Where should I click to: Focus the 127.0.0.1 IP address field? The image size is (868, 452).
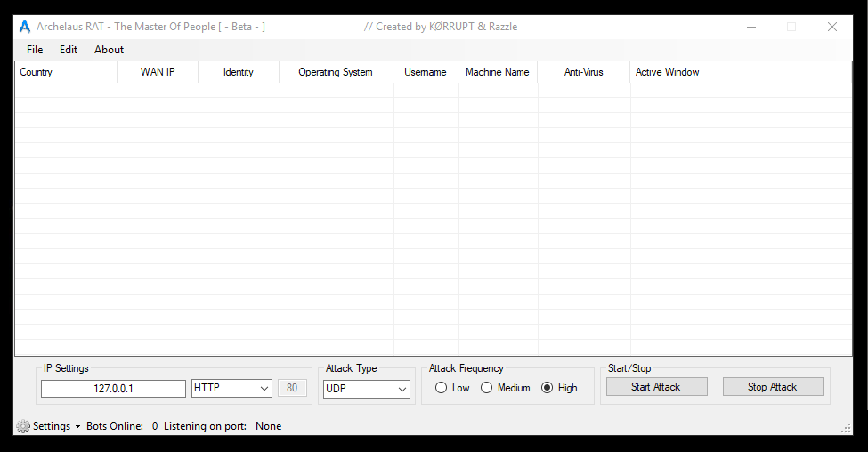(x=113, y=388)
